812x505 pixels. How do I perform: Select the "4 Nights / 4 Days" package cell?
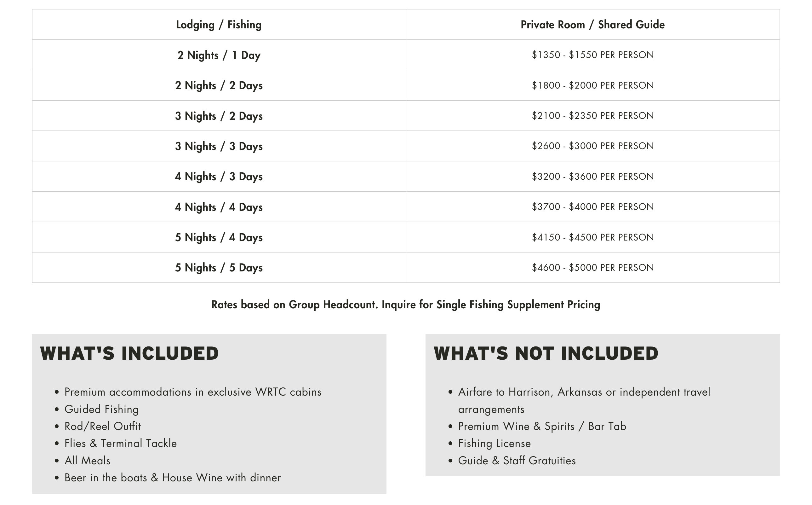pyautogui.click(x=219, y=207)
